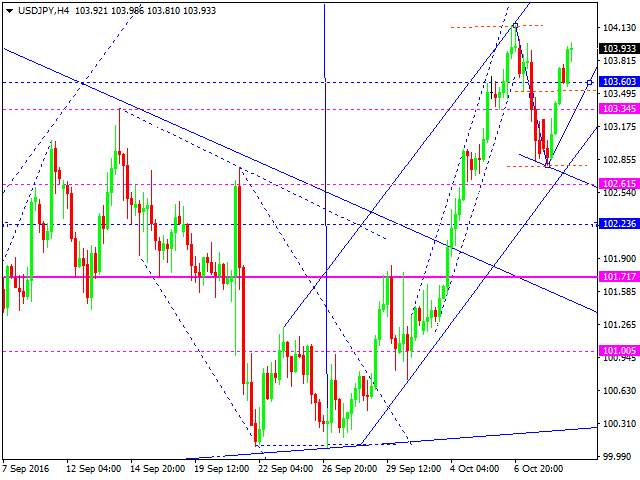Open the chart menu triangle beside USDJPY,H4
640x480 pixels.
click(x=9, y=11)
